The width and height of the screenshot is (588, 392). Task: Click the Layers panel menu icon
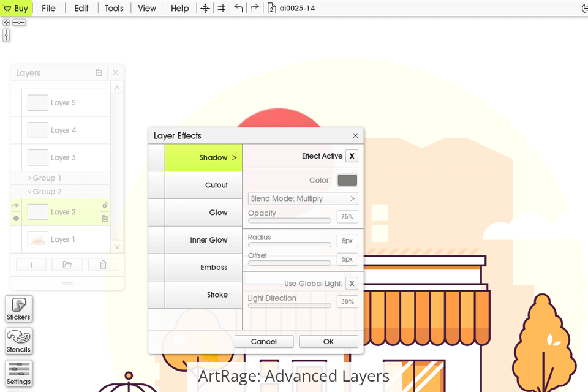99,73
